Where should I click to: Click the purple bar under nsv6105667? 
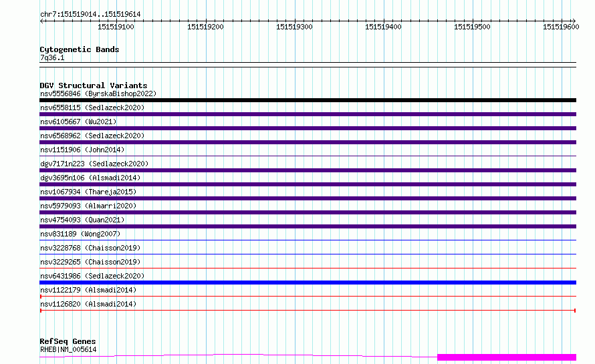pos(308,128)
